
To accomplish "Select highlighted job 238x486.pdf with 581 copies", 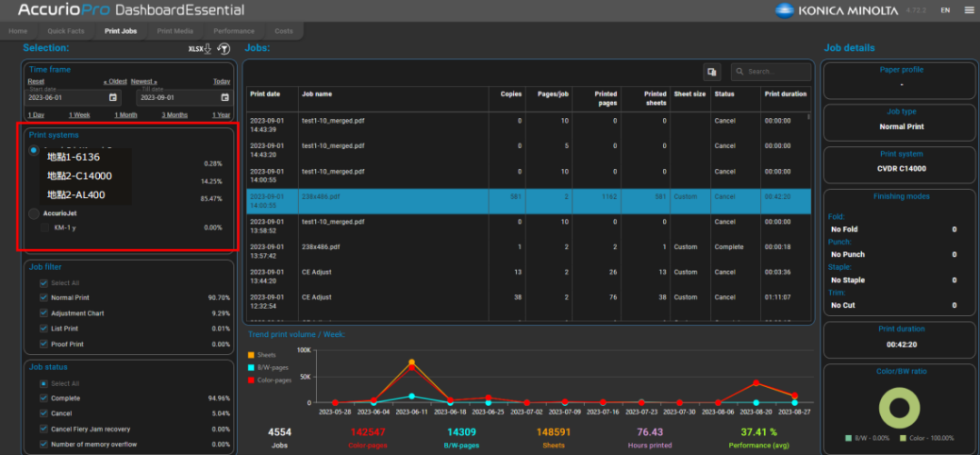I will pyautogui.click(x=529, y=201).
